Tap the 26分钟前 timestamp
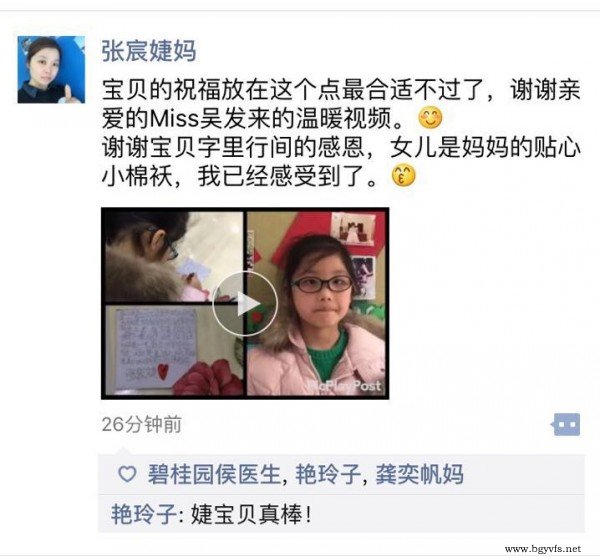The height and width of the screenshot is (556, 600). (x=142, y=424)
